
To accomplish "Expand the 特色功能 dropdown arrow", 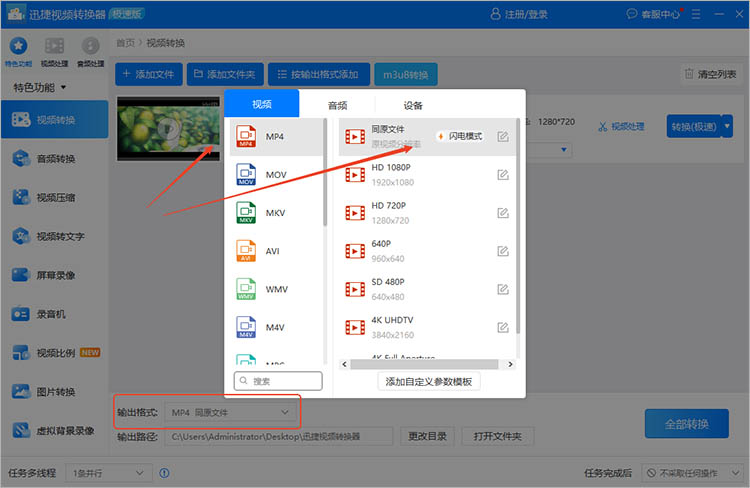I will [63, 88].
